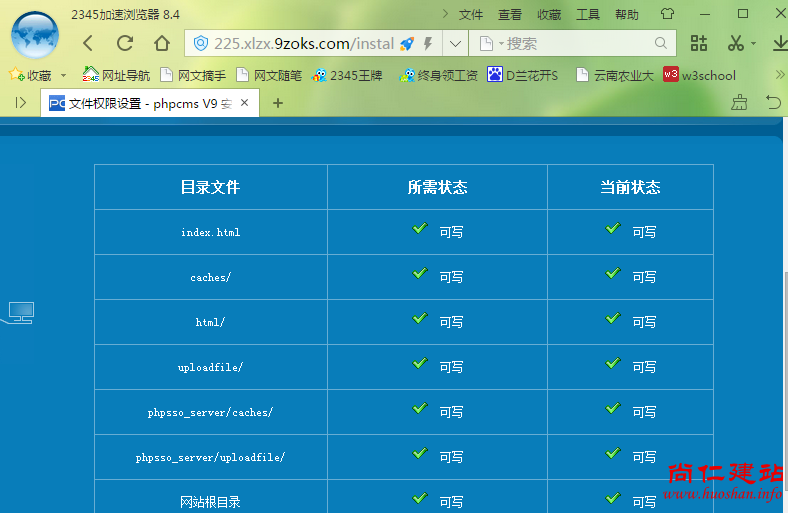Open a new tab with plus button
788x513 pixels.
(278, 102)
